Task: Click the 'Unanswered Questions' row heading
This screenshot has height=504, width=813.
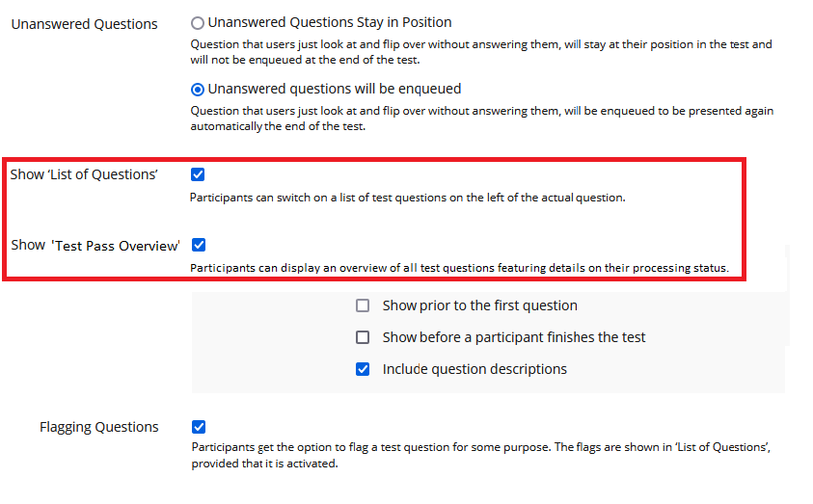Action: [84, 24]
